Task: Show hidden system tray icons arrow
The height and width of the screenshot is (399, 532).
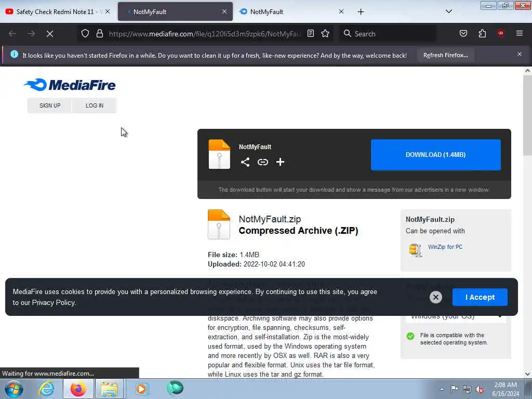Action: (442, 389)
